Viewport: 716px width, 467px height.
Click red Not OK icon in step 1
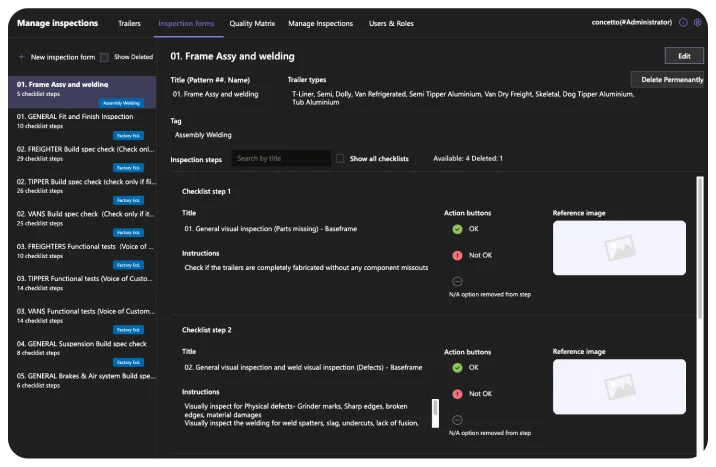coord(457,255)
